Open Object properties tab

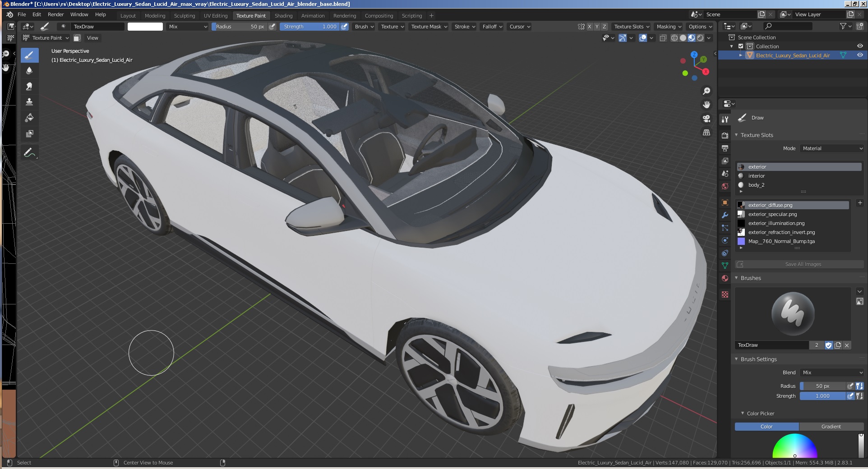point(725,202)
